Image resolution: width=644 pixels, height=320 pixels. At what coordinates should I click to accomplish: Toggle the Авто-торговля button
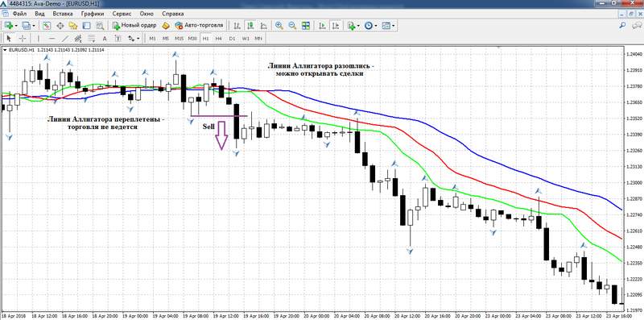point(199,26)
